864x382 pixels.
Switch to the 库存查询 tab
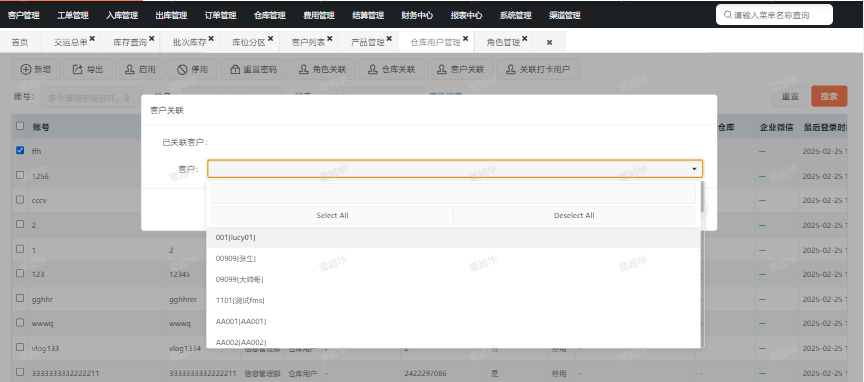click(x=130, y=42)
